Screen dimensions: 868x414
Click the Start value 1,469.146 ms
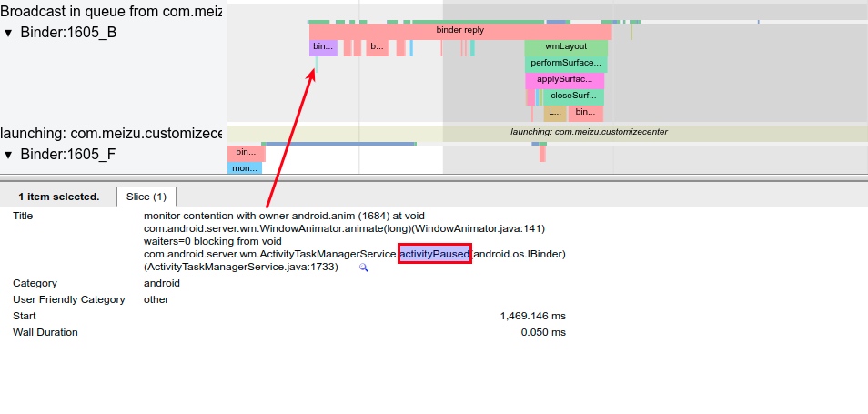click(532, 316)
